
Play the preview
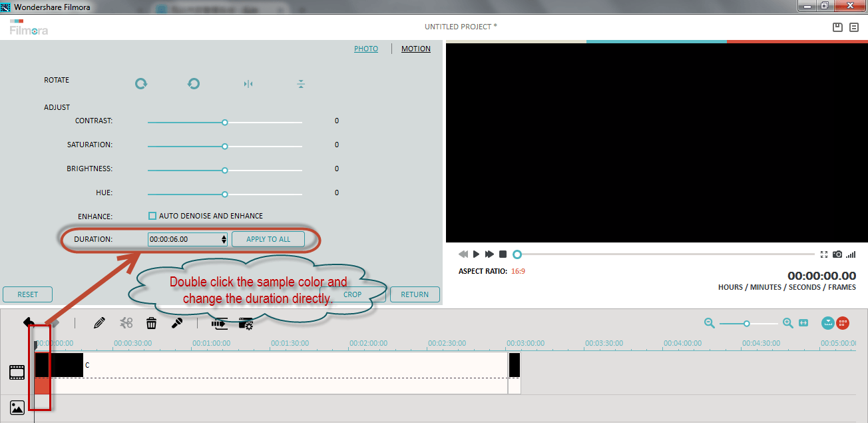[477, 254]
